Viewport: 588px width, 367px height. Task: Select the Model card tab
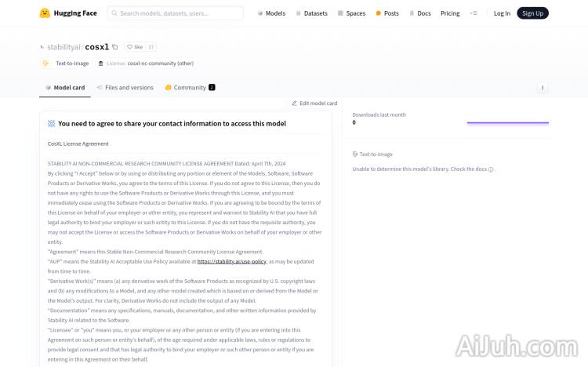tap(65, 88)
